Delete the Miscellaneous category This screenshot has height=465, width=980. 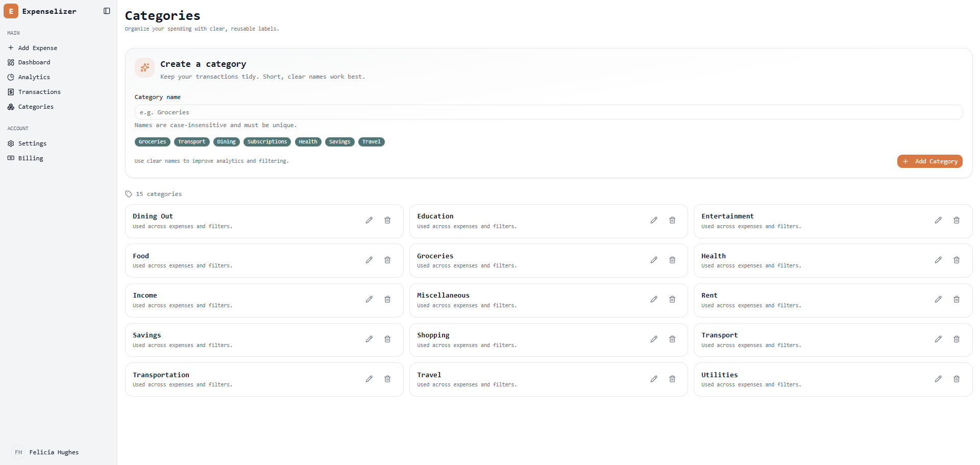point(672,300)
